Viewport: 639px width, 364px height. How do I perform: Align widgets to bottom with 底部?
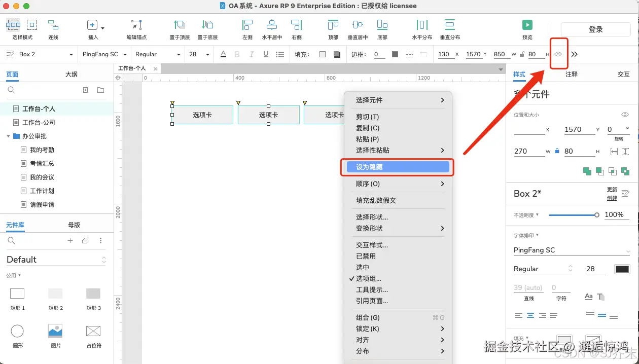(382, 24)
